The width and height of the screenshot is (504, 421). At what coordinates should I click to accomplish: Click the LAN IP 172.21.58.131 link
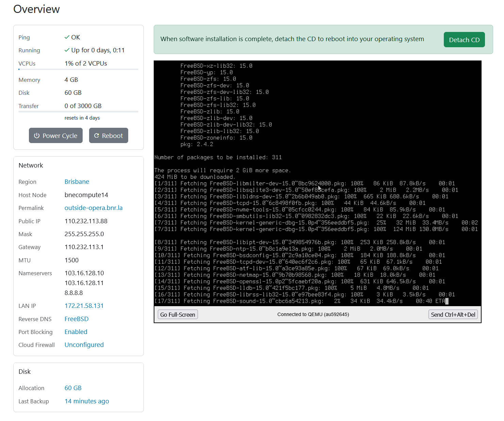coord(84,306)
